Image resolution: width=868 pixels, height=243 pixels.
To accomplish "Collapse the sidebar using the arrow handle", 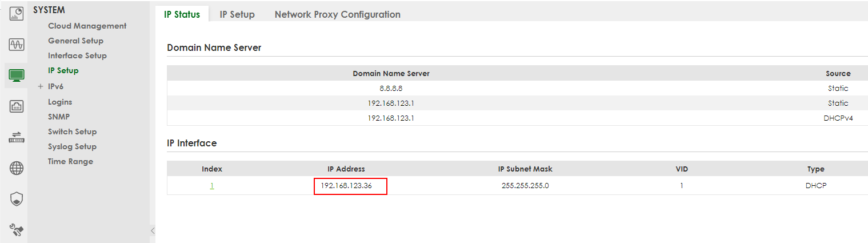I will 152,230.
